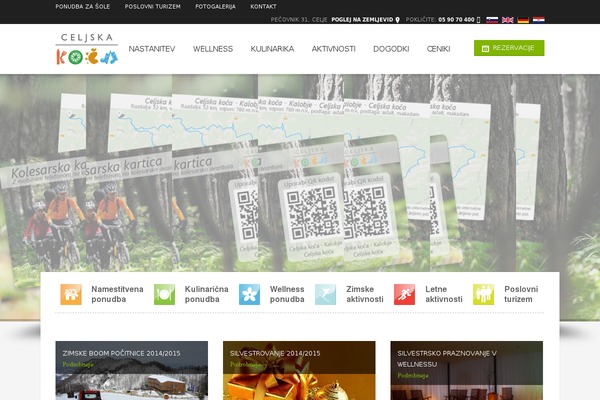600x400 pixels.
Task: Open Zimske boom počitnice 2014/2015 card
Action: tap(132, 371)
